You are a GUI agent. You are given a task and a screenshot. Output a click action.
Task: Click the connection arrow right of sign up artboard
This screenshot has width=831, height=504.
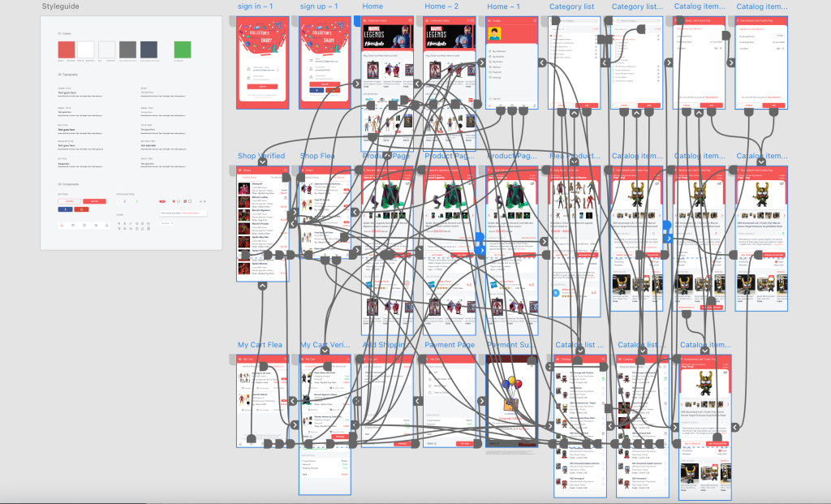[x=356, y=84]
